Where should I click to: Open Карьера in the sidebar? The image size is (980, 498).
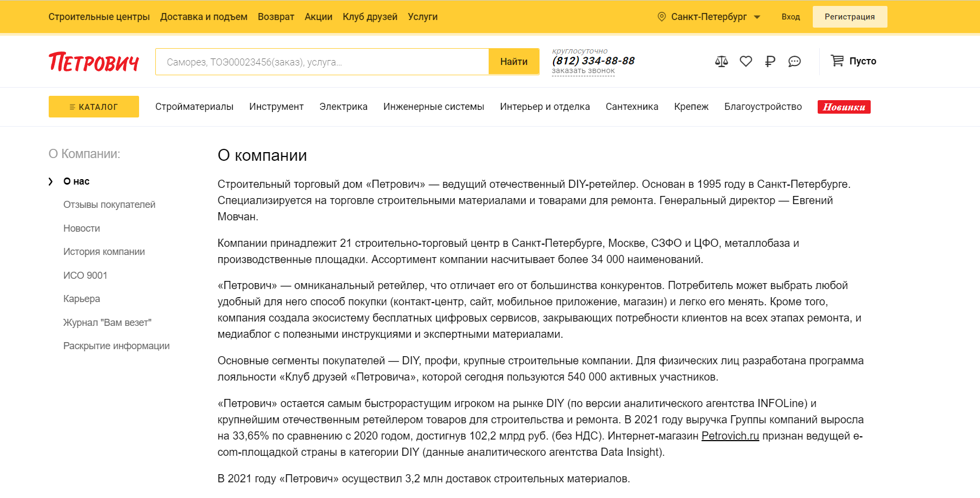(82, 299)
